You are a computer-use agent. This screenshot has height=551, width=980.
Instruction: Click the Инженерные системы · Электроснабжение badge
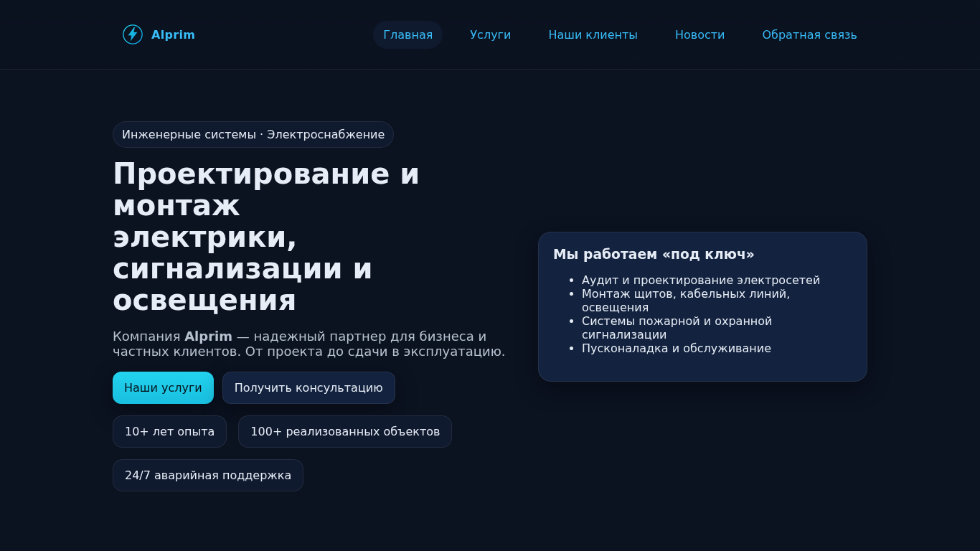point(253,134)
